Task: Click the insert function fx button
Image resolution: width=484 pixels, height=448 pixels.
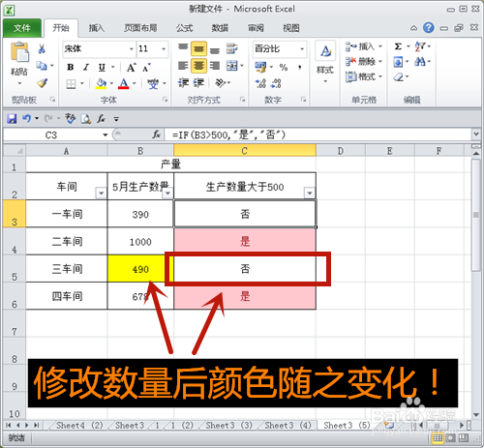Action: pos(157,134)
